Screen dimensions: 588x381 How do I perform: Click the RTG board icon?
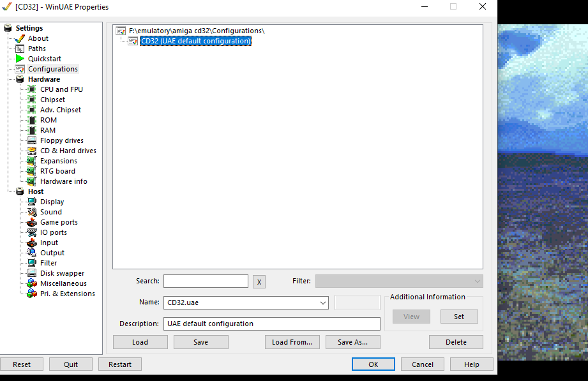(32, 171)
